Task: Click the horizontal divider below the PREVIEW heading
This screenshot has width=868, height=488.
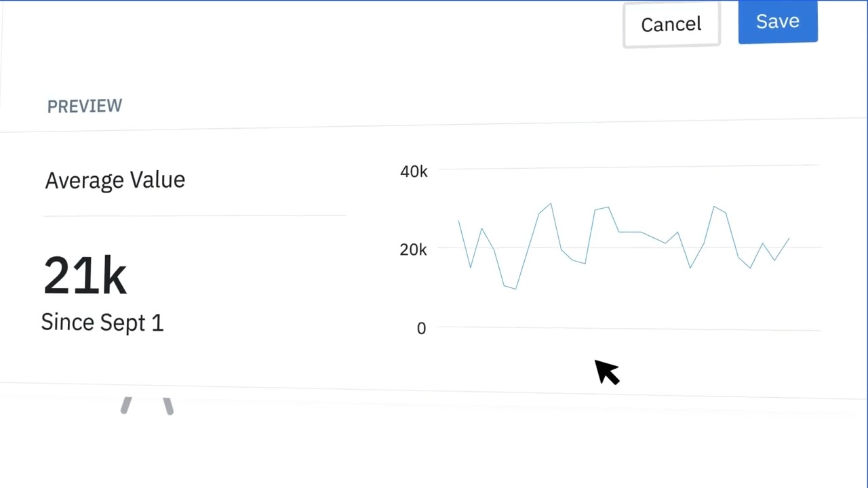Action: (434, 127)
